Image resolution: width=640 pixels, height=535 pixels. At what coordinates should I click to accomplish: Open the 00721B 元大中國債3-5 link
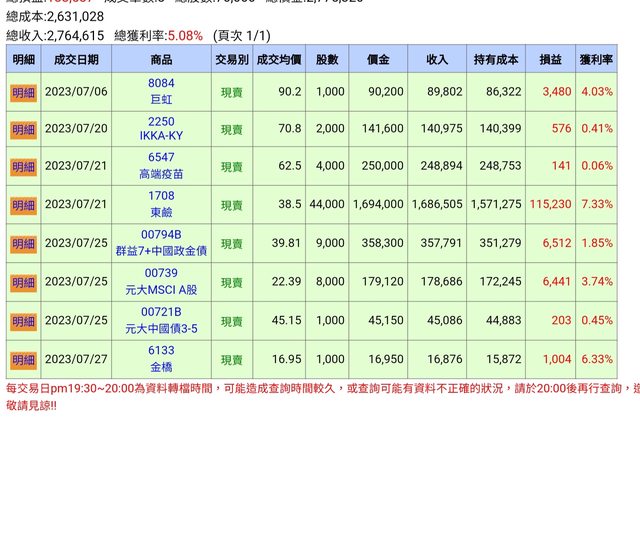click(x=161, y=321)
